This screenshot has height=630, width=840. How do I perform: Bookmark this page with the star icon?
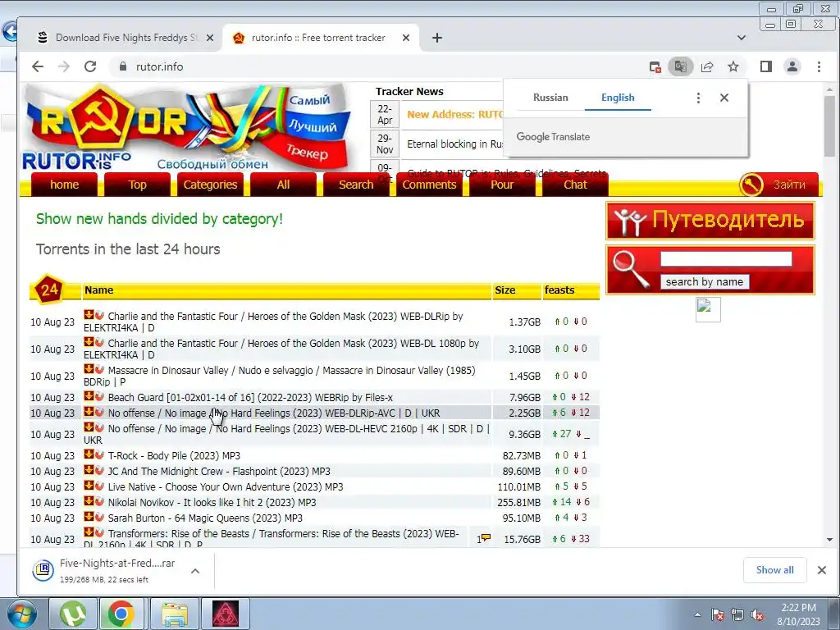click(x=733, y=66)
